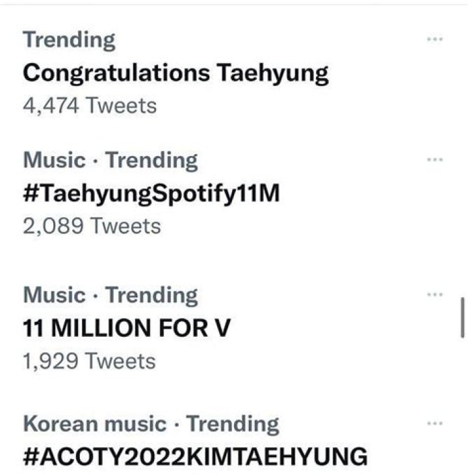Click the 4,474 Tweets count
This screenshot has height=476, width=468.
(90, 105)
